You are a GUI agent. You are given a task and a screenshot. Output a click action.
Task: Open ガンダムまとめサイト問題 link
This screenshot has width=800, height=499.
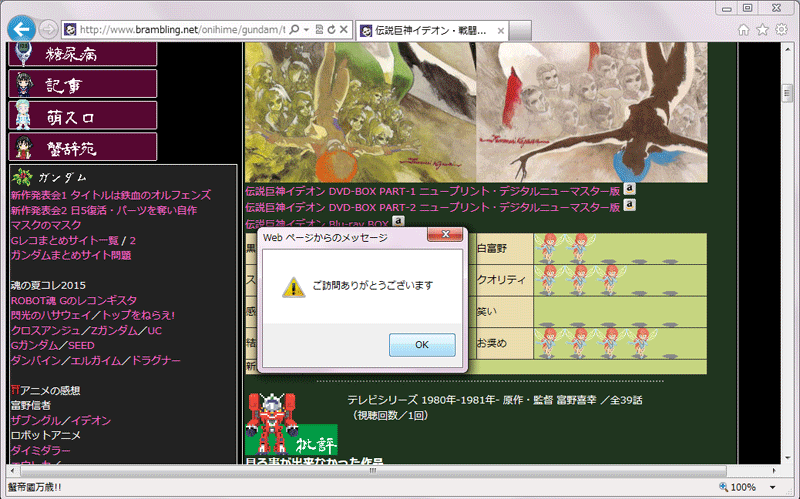(71, 255)
